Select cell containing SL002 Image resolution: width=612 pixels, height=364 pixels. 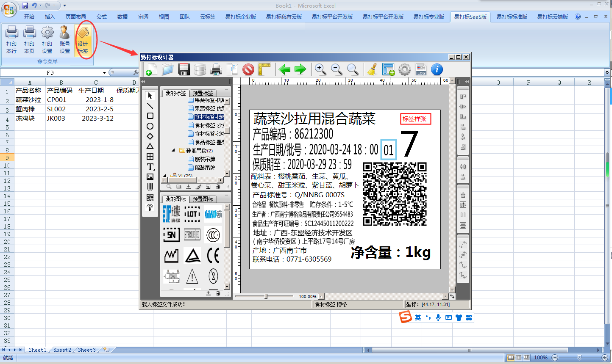pos(61,109)
